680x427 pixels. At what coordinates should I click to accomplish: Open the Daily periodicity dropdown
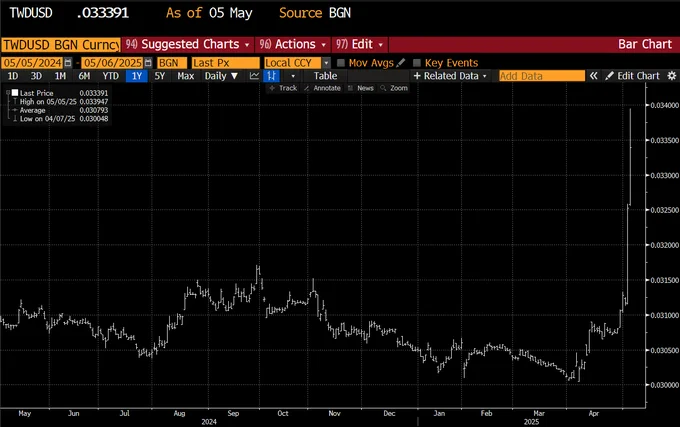[x=221, y=76]
